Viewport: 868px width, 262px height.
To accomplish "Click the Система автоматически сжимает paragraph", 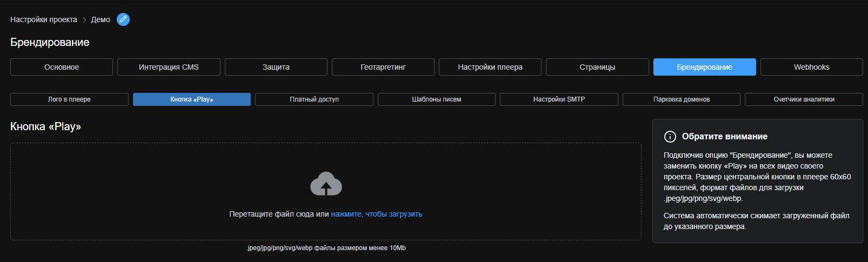I will tap(756, 221).
